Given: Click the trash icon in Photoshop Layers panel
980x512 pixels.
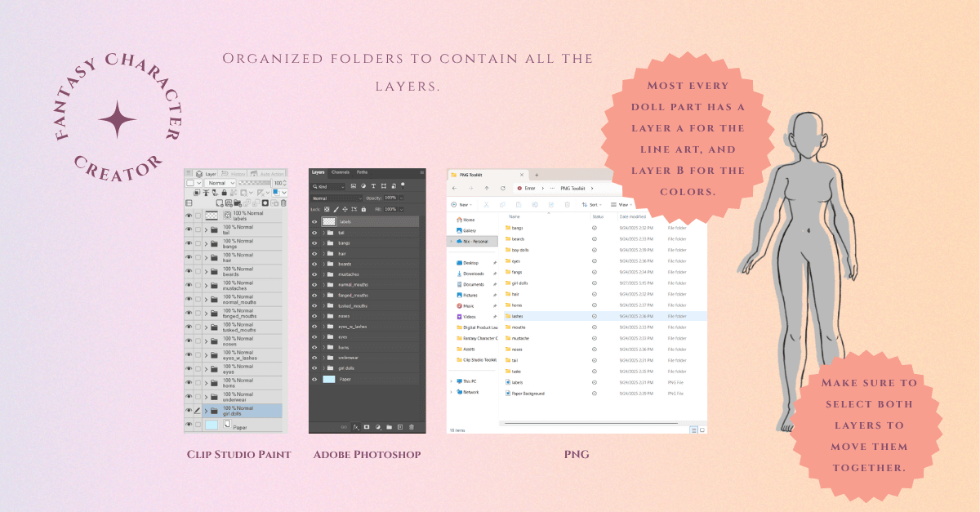Looking at the screenshot, I should [412, 426].
